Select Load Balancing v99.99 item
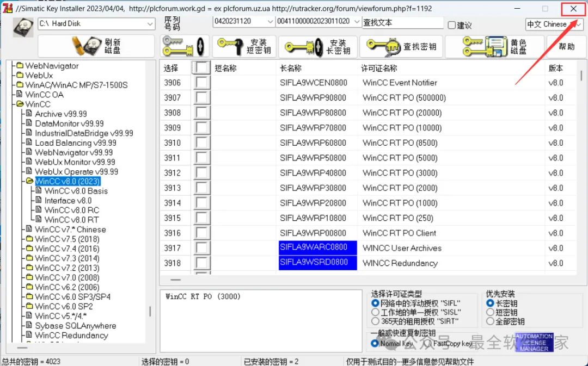This screenshot has width=588, height=366. pyautogui.click(x=76, y=143)
